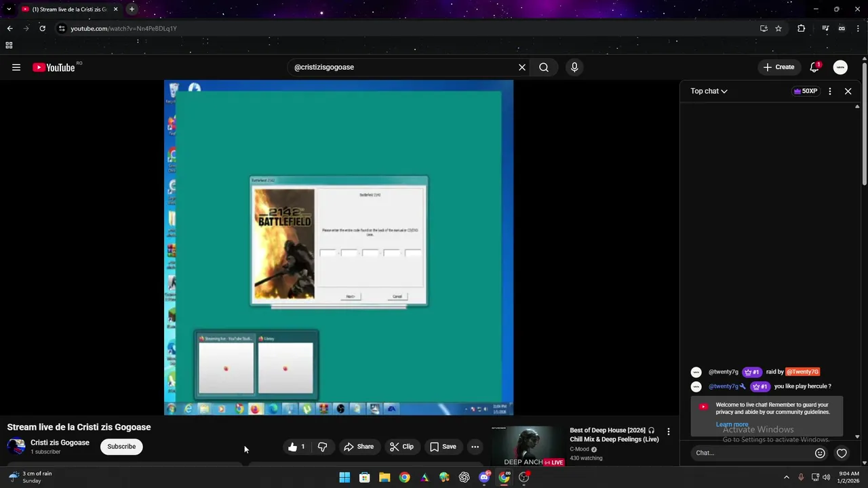Screen dimensions: 868x488
Task: Click the magnifier search button
Action: tap(544, 67)
